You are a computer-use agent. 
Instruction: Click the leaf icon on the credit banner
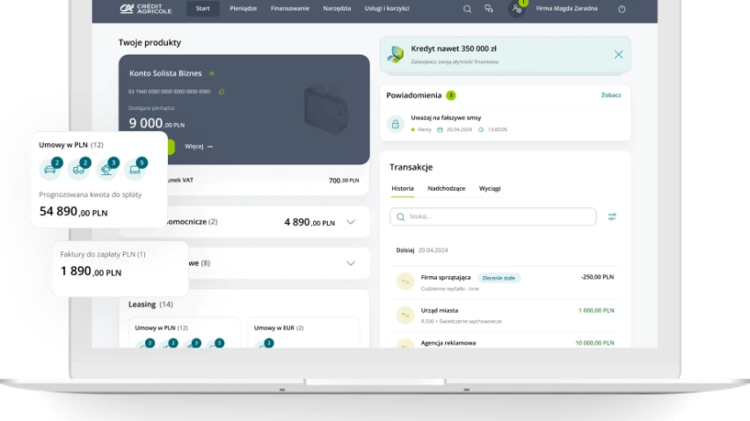(396, 55)
